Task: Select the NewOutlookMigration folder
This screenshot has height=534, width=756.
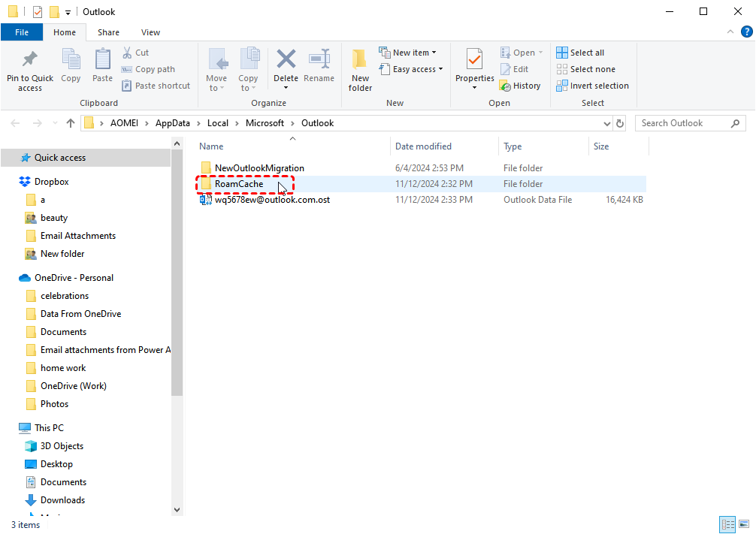Action: pyautogui.click(x=259, y=168)
